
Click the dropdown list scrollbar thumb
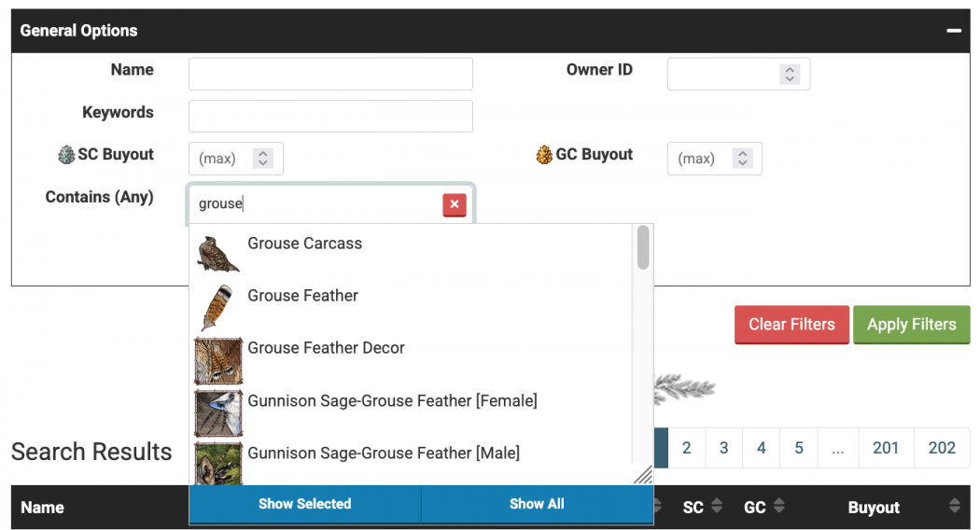coord(643,247)
